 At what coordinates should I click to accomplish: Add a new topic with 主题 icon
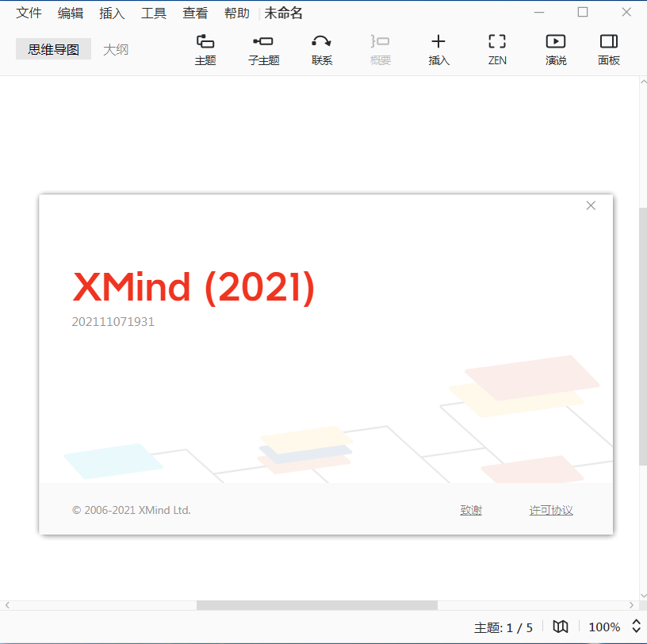[205, 49]
